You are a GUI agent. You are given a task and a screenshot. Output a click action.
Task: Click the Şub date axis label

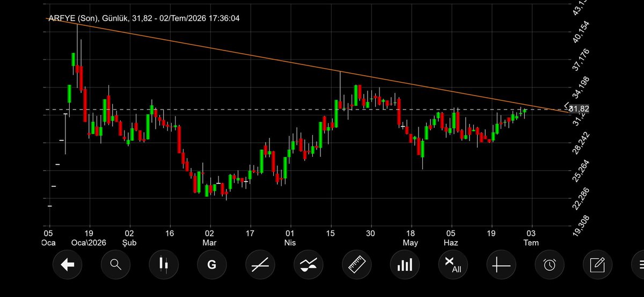(129, 243)
